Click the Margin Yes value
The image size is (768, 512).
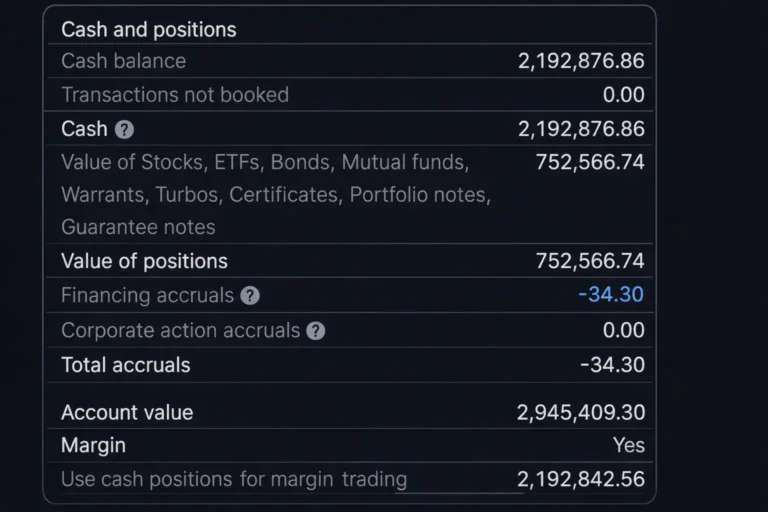coord(629,445)
